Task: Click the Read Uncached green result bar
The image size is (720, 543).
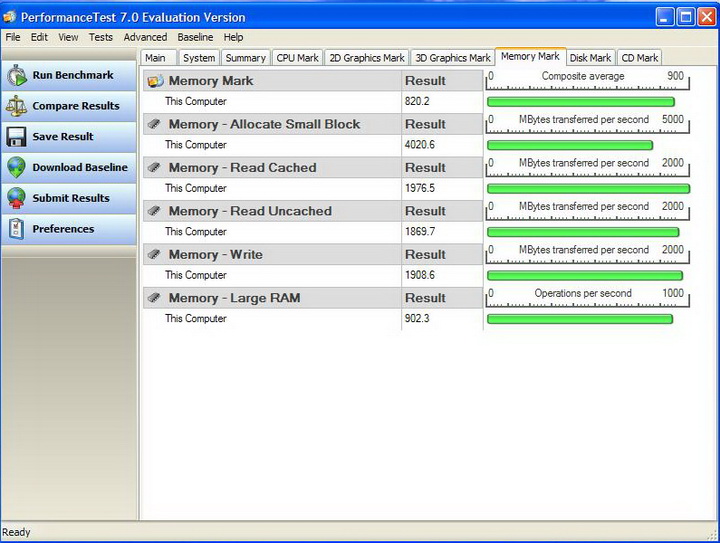Action: pyautogui.click(x=583, y=232)
